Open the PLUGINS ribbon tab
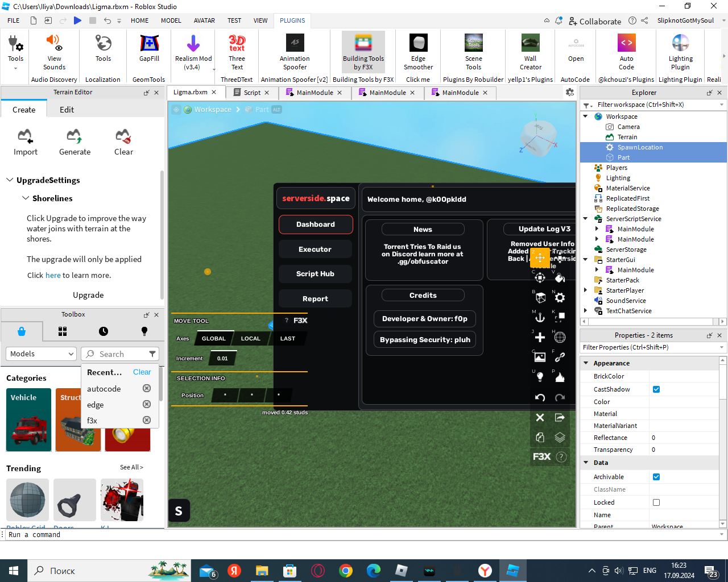Image resolution: width=728 pixels, height=582 pixels. 292,20
